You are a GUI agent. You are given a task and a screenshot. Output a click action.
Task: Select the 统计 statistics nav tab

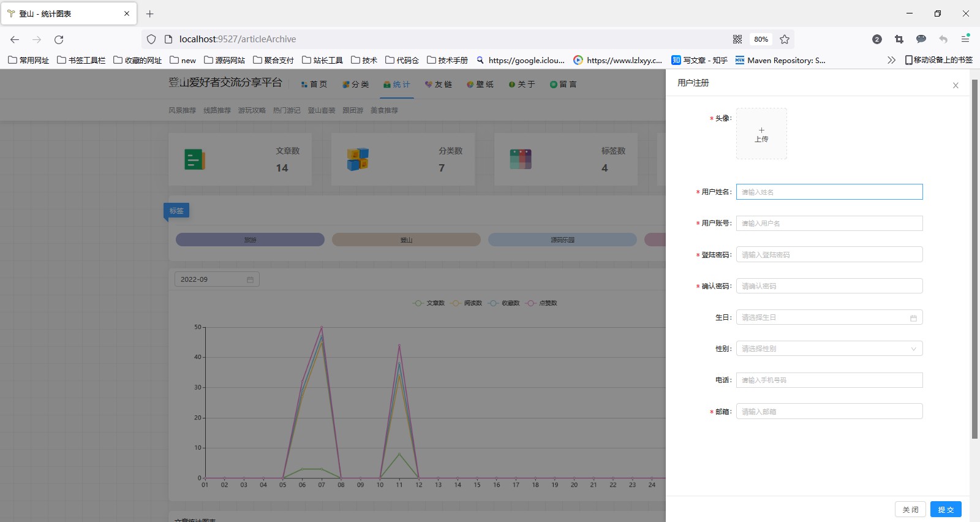tap(397, 85)
